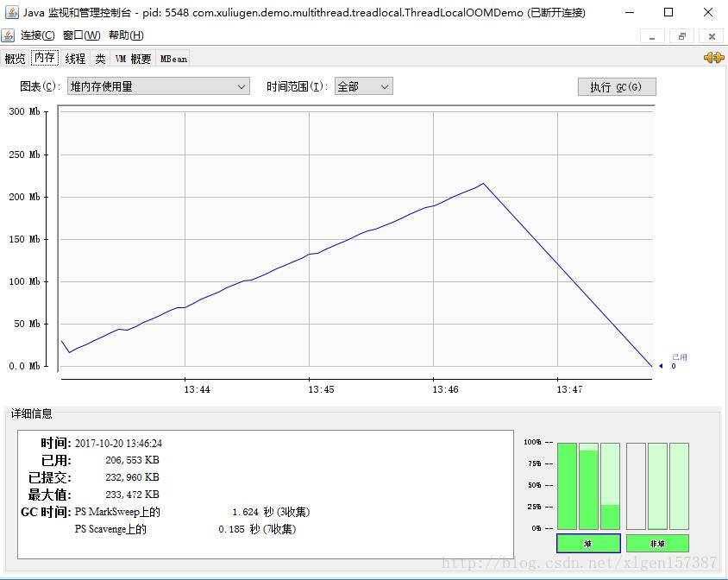Switch to the 线程 tab
The image size is (728, 580).
75,59
